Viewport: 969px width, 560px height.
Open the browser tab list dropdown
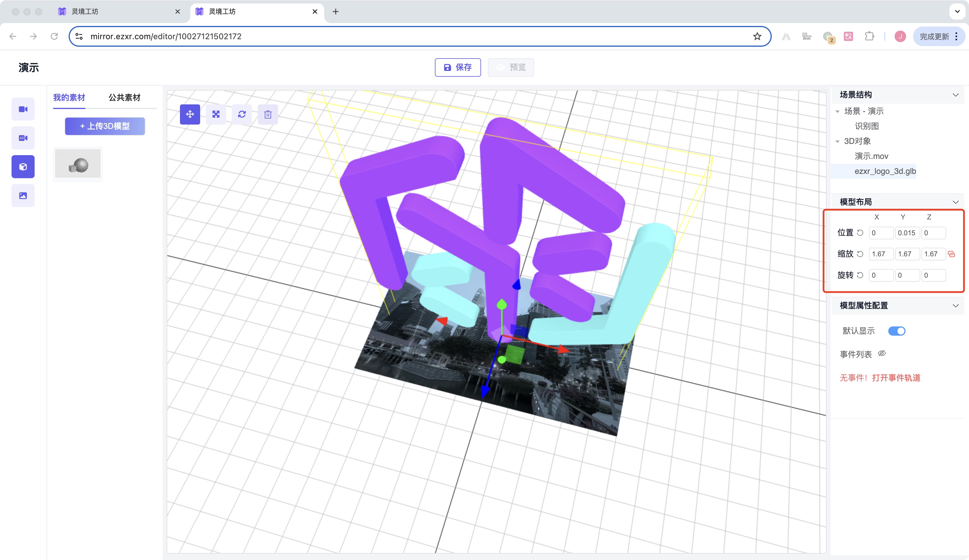pyautogui.click(x=957, y=12)
